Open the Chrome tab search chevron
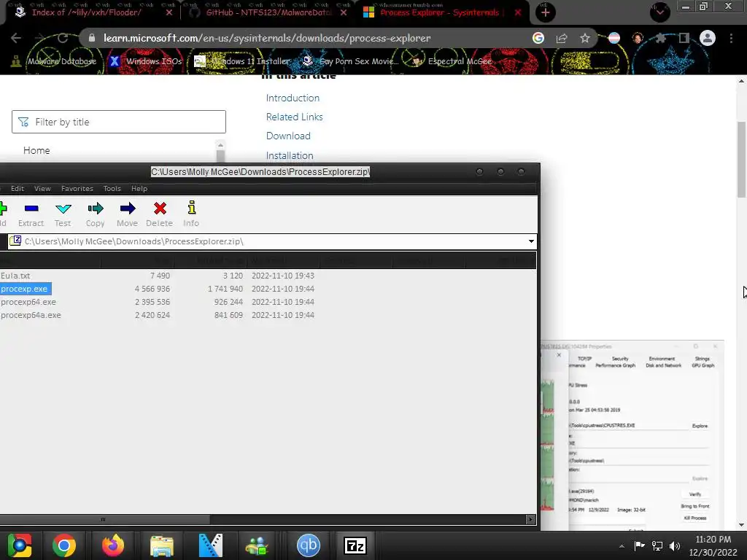The width and height of the screenshot is (747, 560). coord(659,12)
